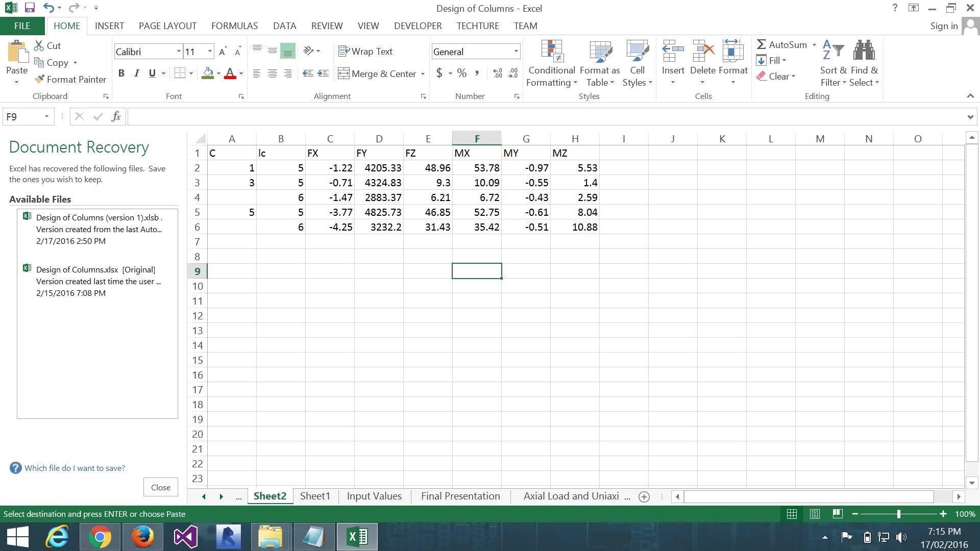Switch to the Input Values tab
This screenshot has height=551, width=980.
click(373, 496)
